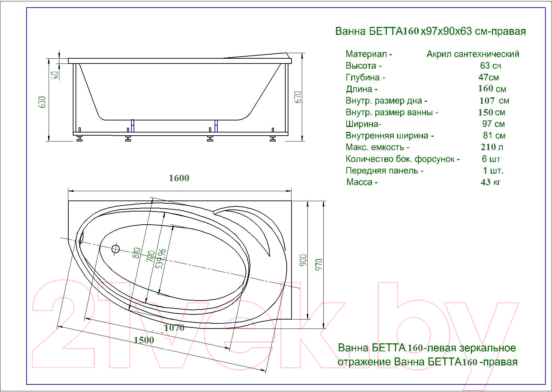Click the 'Внутр. размер дна -' label
Screen dimensions: 552x392
pos(386,101)
